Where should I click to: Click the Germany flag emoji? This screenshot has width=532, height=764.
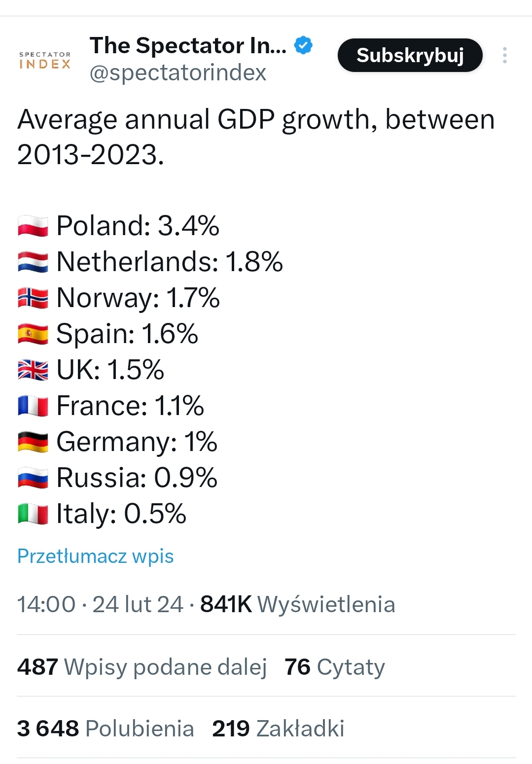coord(33,442)
